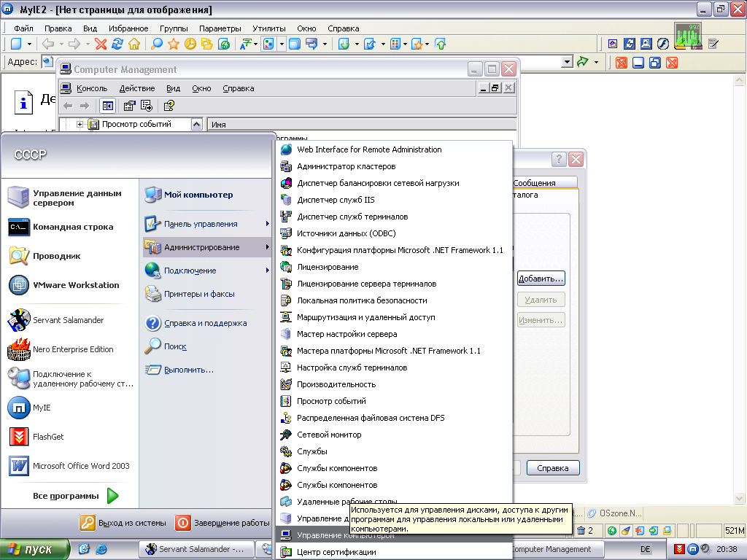
Task: Open Выполнить... in Start menu
Action: pyautogui.click(x=206, y=370)
